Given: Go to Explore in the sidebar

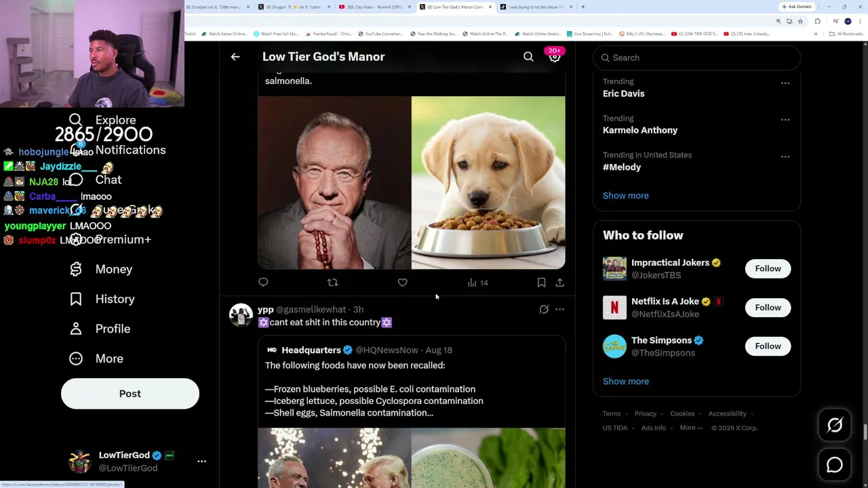Looking at the screenshot, I should [102, 120].
